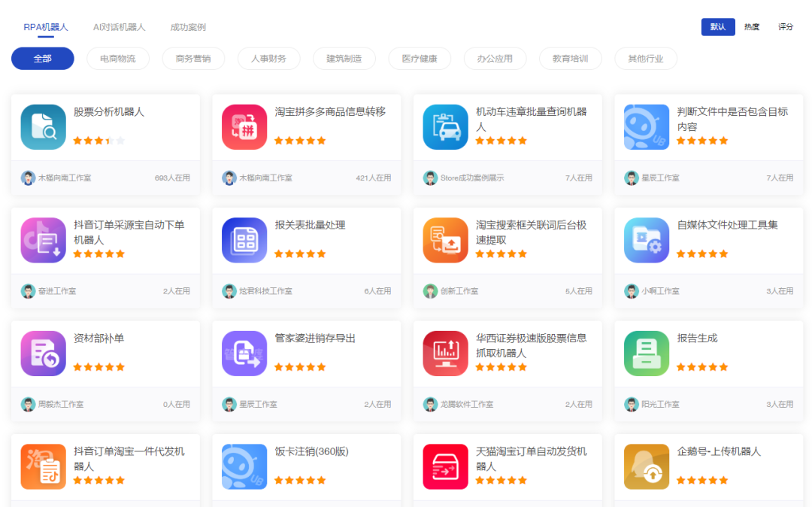812x507 pixels.
Task: Click the 6人在用 usage count
Action: click(377, 291)
